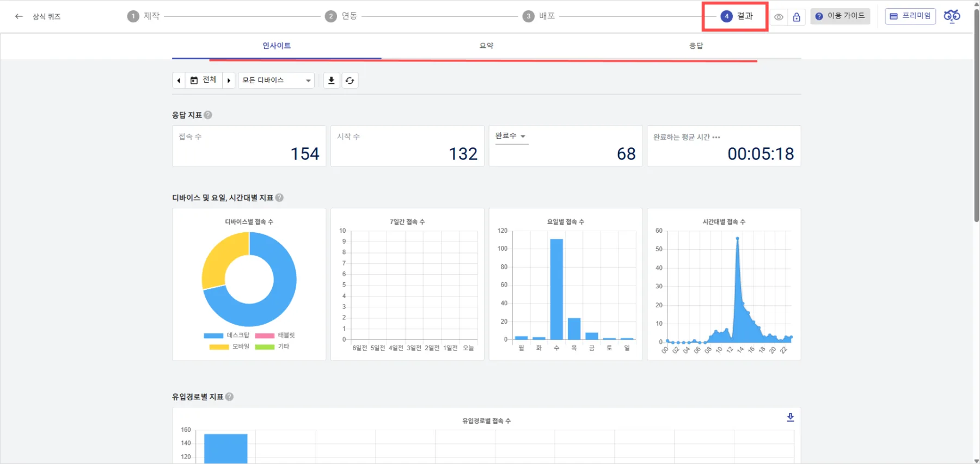Click the 시작 수 card label
Image resolution: width=980 pixels, height=464 pixels.
click(348, 137)
